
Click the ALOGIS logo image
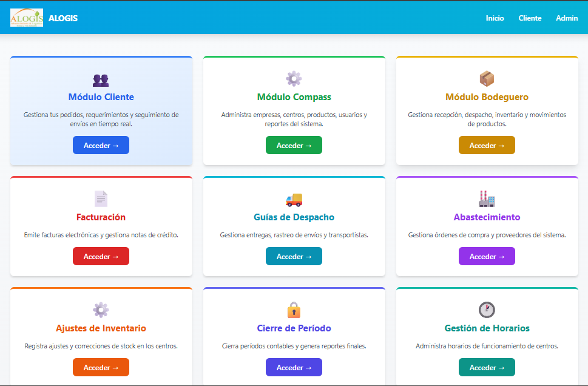click(27, 18)
